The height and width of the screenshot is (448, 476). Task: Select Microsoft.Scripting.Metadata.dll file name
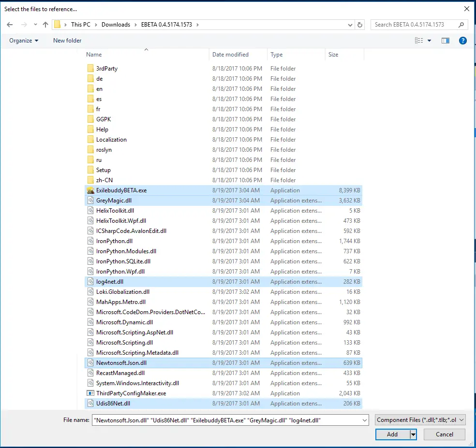point(137,353)
